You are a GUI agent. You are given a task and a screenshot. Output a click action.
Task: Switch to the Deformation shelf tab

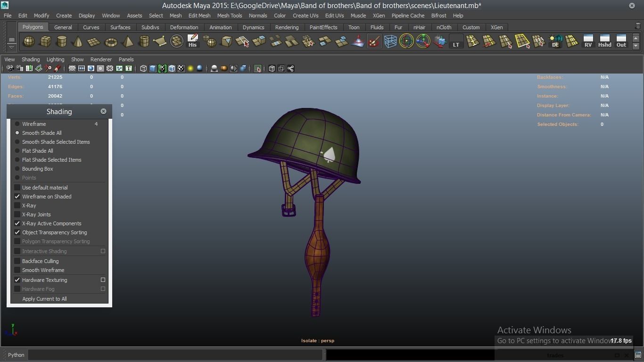pos(184,27)
